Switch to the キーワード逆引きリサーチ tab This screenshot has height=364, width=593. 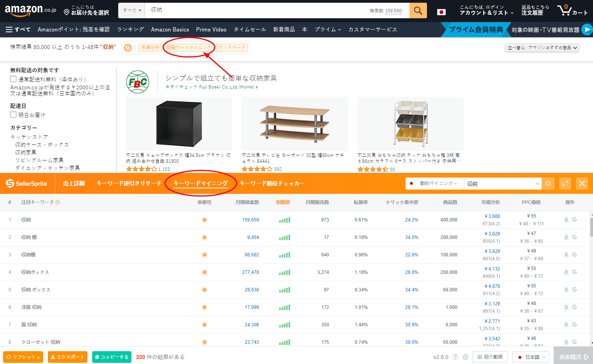pyautogui.click(x=129, y=183)
